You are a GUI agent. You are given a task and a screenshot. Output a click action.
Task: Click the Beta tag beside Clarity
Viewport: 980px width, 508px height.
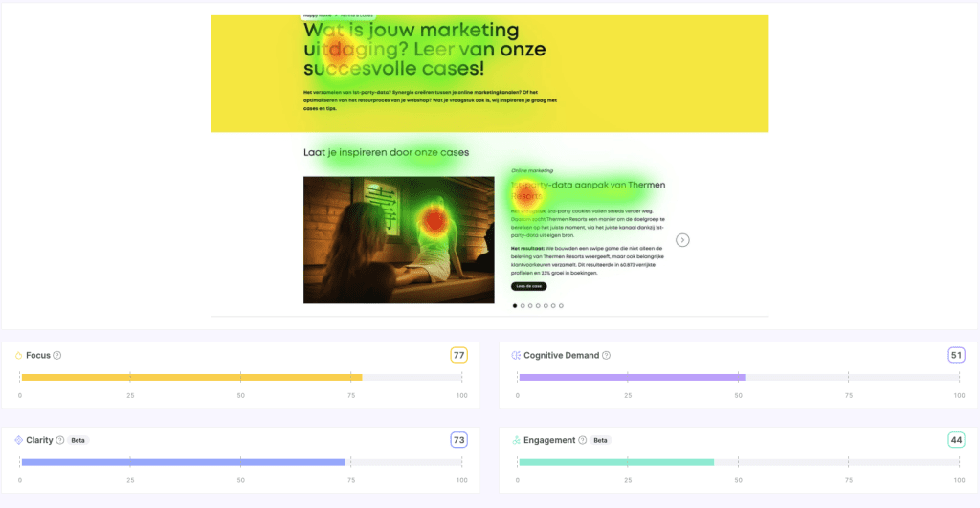pyautogui.click(x=78, y=440)
